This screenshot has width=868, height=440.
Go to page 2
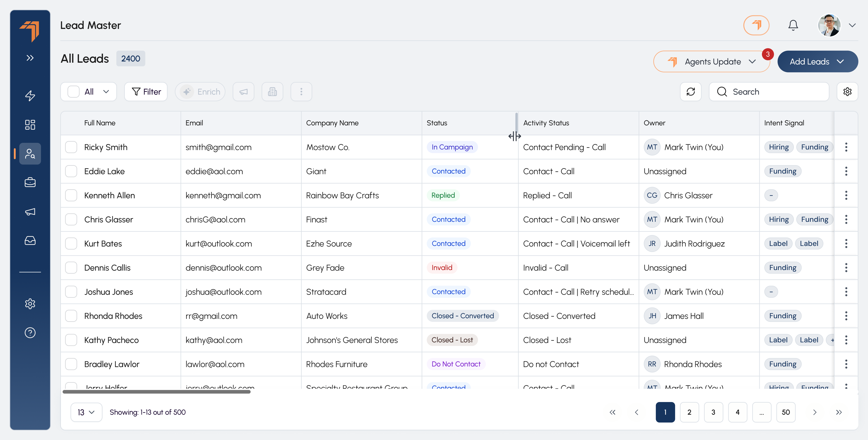tap(689, 412)
